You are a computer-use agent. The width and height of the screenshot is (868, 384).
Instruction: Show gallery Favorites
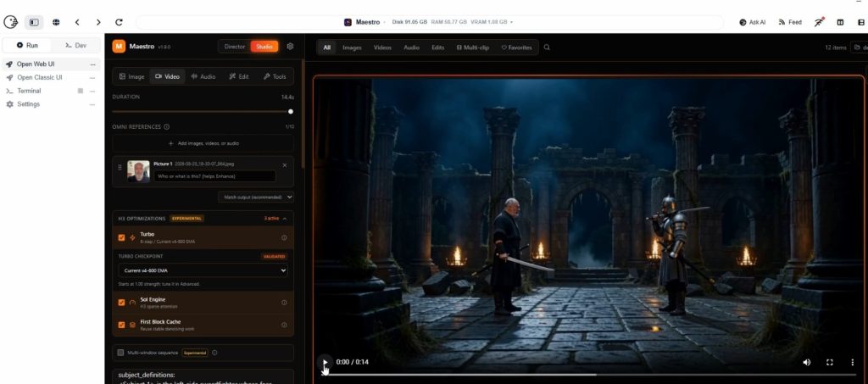click(516, 47)
